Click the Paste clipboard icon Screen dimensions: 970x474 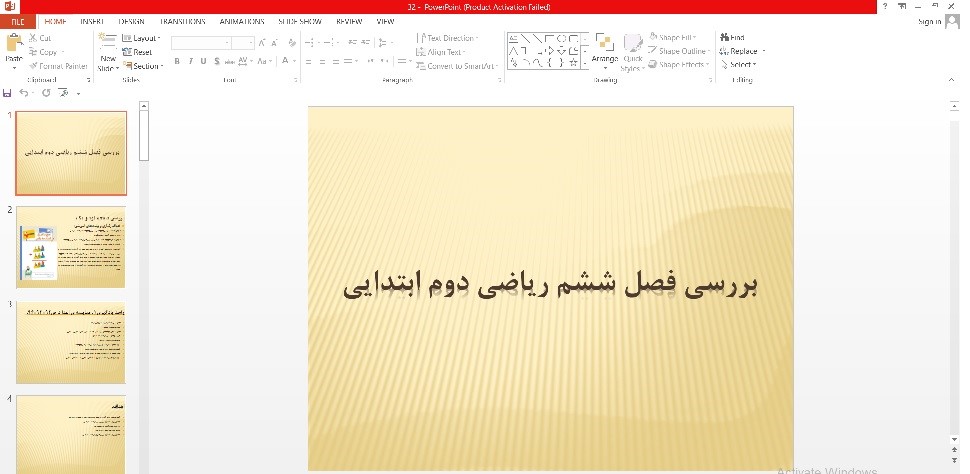pyautogui.click(x=14, y=45)
